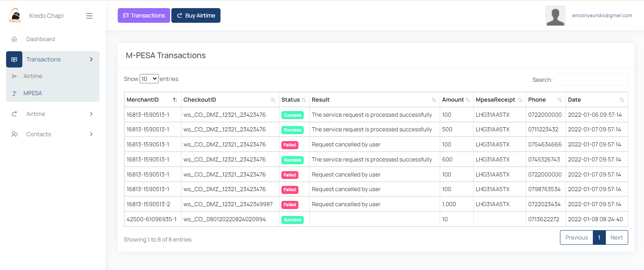Click Showing 1 to 8 of 8 entries
The height and width of the screenshot is (270, 644).
click(158, 240)
